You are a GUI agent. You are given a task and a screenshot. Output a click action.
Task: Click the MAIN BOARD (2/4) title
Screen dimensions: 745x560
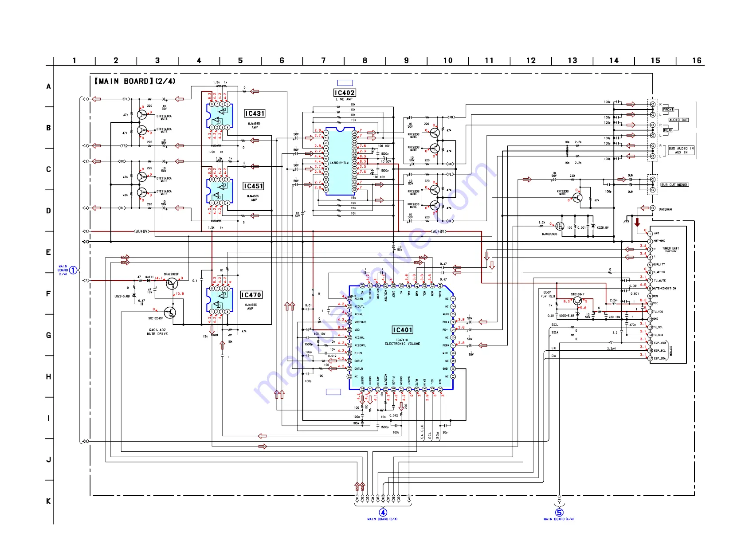click(x=135, y=81)
